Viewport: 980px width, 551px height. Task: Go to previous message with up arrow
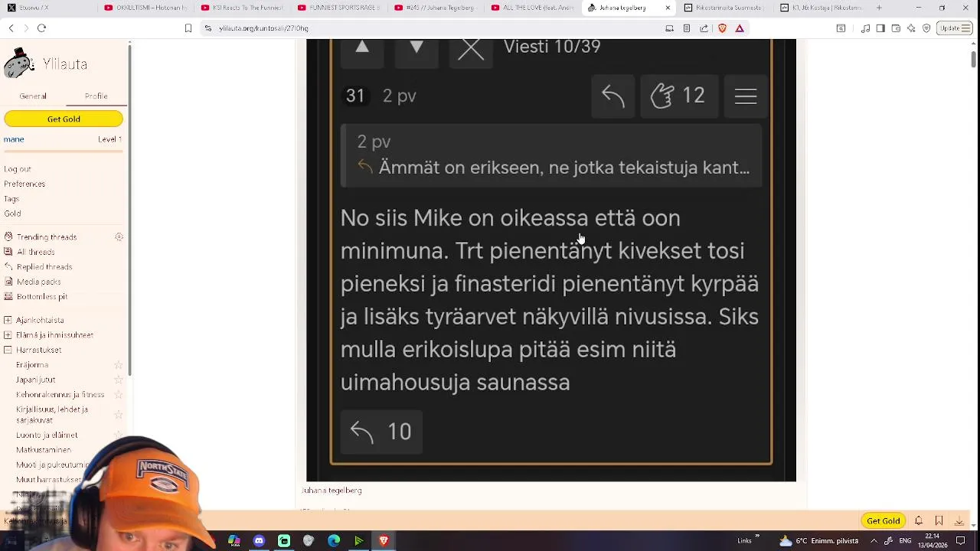pos(362,49)
